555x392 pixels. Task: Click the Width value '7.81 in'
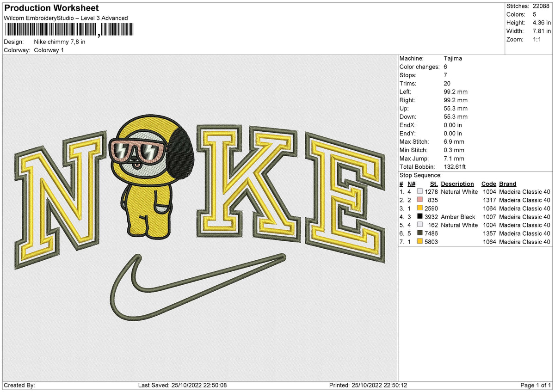[x=542, y=31]
